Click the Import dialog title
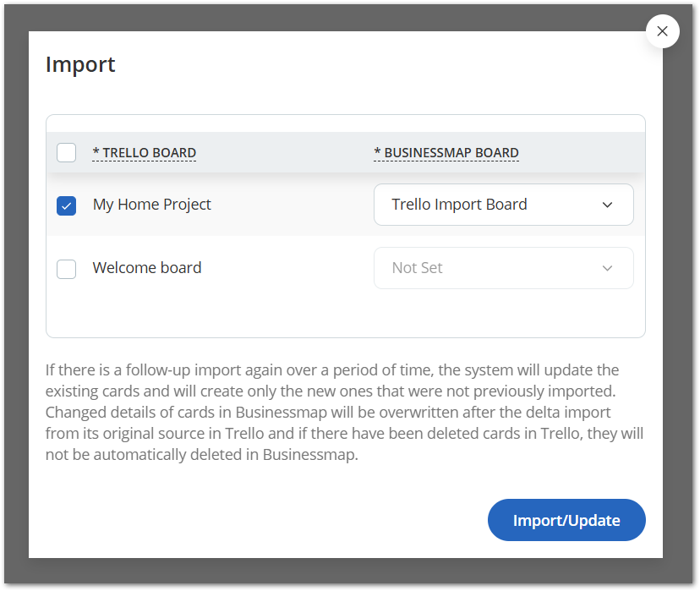 tap(80, 64)
